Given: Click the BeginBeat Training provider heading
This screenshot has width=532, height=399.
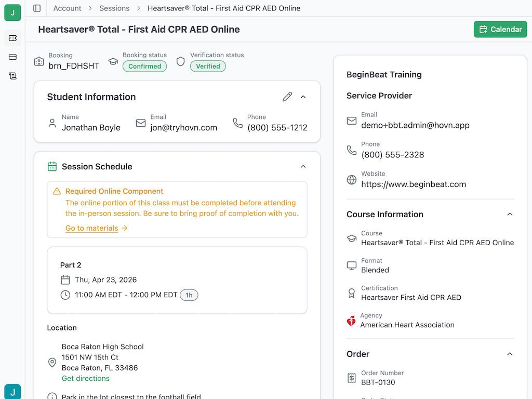Looking at the screenshot, I should 384,75.
